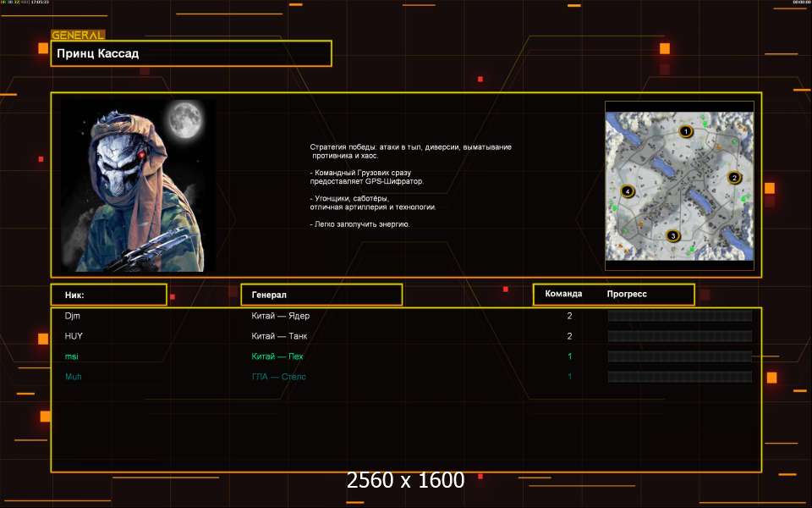Click the progress bar for Muh
Viewport: 812px width, 508px height.
point(679,377)
